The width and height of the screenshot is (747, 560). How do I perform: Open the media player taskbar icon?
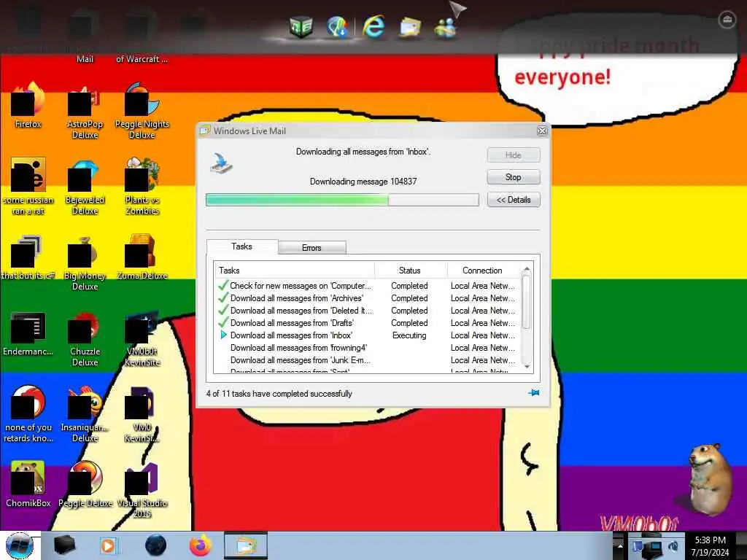[x=108, y=545]
